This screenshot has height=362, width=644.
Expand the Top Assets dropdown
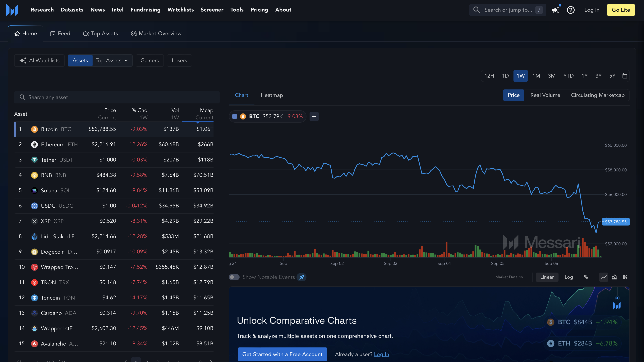click(112, 61)
